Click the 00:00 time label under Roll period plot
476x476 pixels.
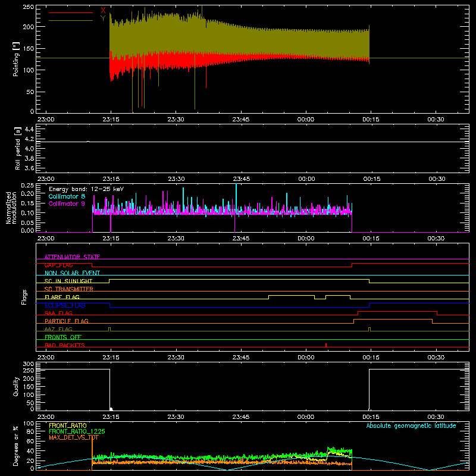(x=306, y=179)
